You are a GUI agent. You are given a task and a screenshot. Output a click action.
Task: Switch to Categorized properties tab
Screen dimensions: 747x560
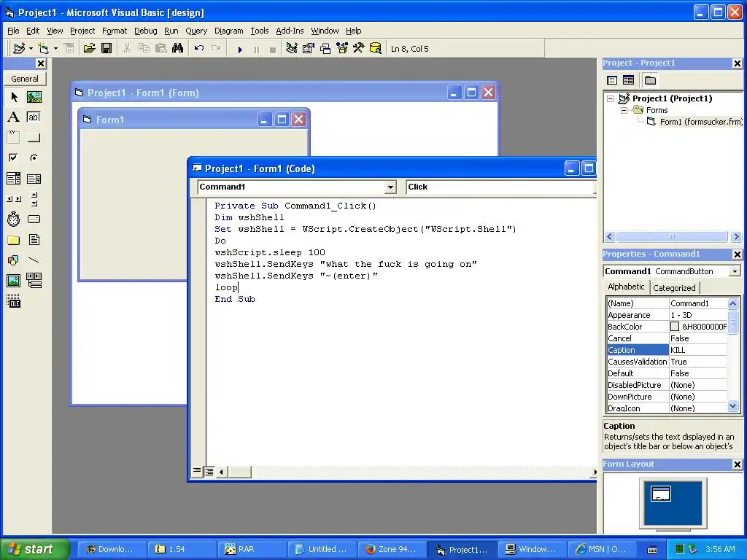point(674,287)
